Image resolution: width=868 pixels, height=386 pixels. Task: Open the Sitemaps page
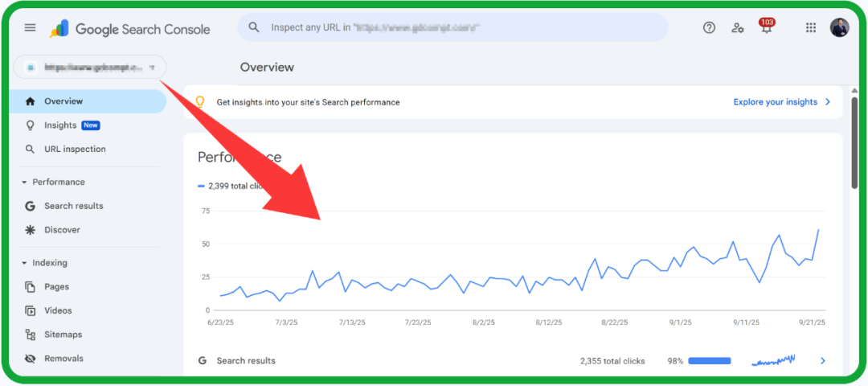[x=63, y=335]
